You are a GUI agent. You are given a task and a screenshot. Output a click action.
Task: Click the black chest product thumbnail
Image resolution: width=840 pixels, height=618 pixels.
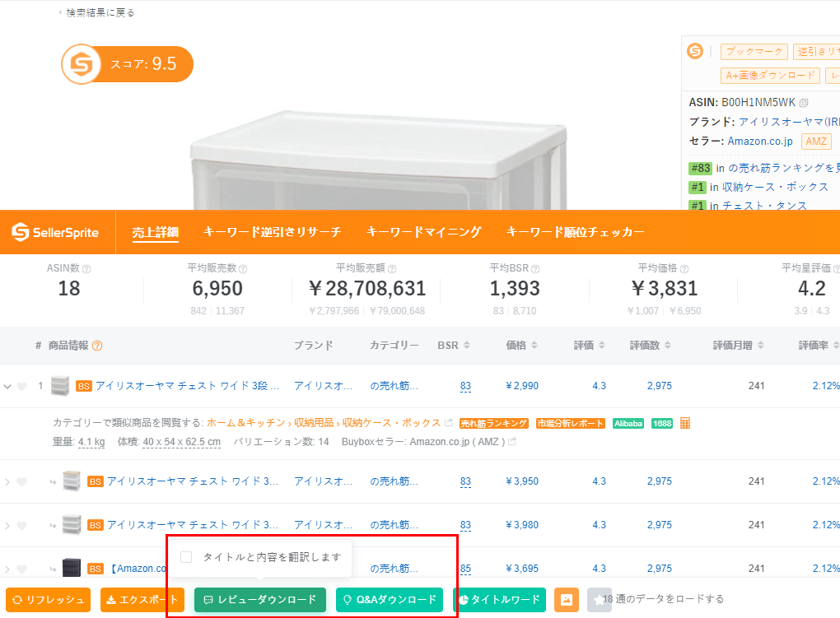72,568
